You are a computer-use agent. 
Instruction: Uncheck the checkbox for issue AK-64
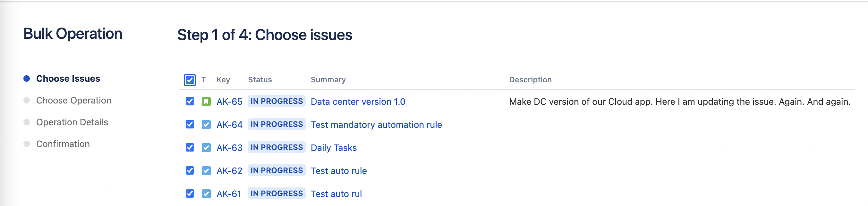click(x=190, y=124)
